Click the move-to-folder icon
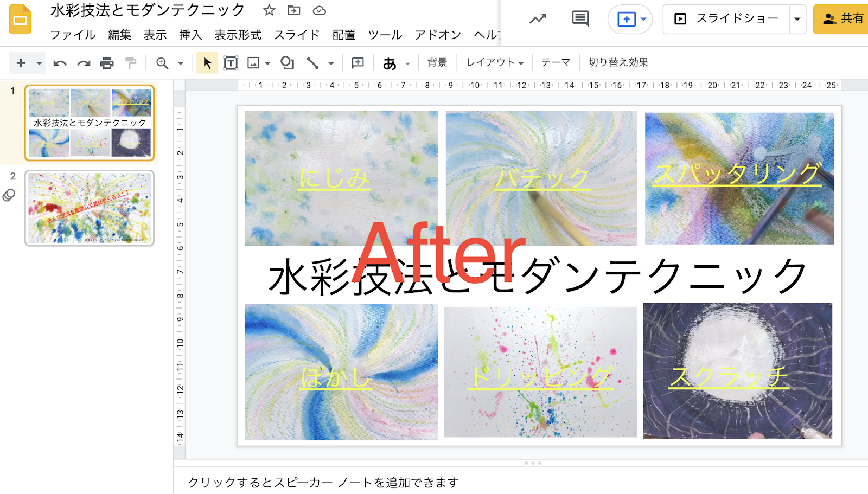The image size is (868, 494). click(294, 10)
